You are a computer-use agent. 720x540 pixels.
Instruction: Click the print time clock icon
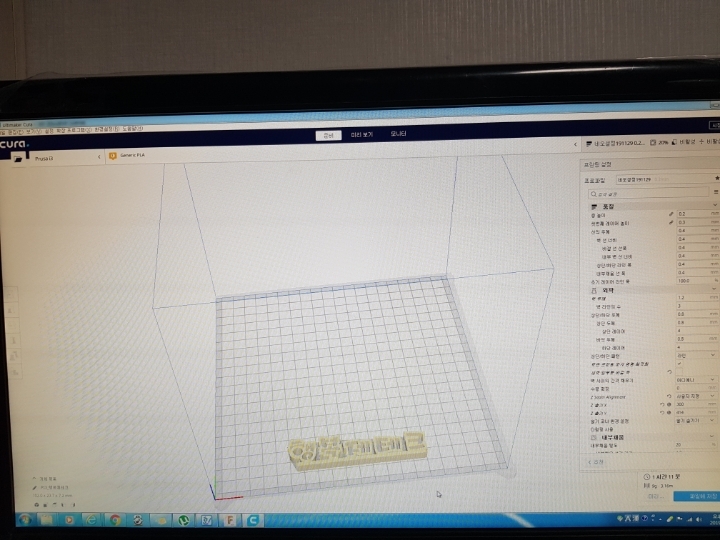click(647, 477)
